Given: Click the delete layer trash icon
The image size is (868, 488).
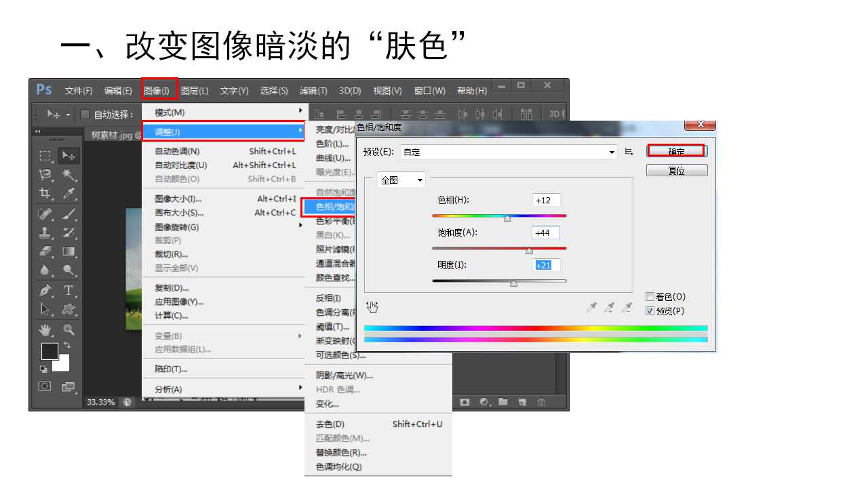Looking at the screenshot, I should point(541,402).
